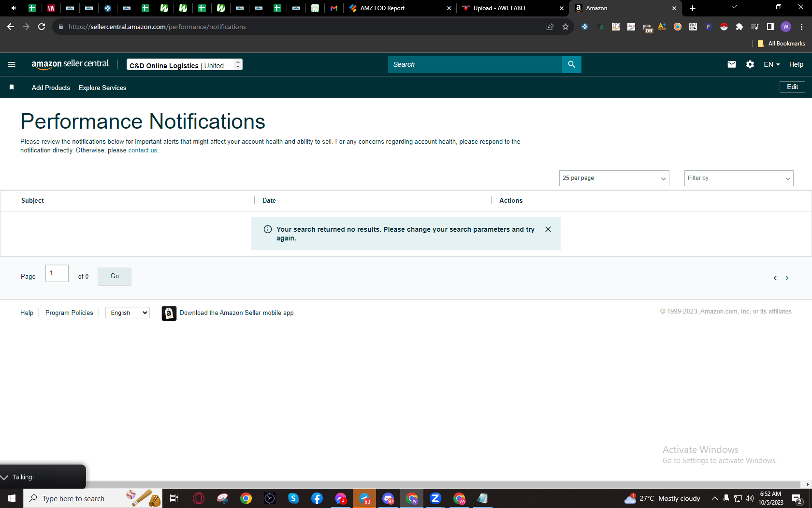This screenshot has height=508, width=812.
Task: Click the Edit button in the navigation bar
Action: 792,87
